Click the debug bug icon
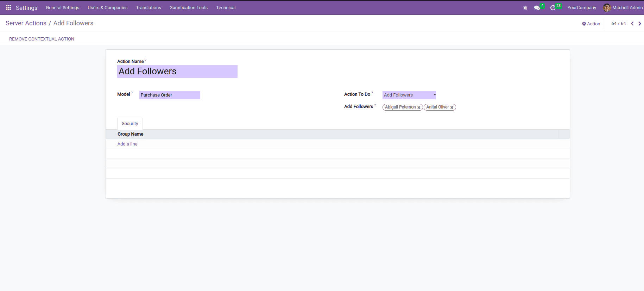This screenshot has width=644, height=291. pyautogui.click(x=525, y=8)
